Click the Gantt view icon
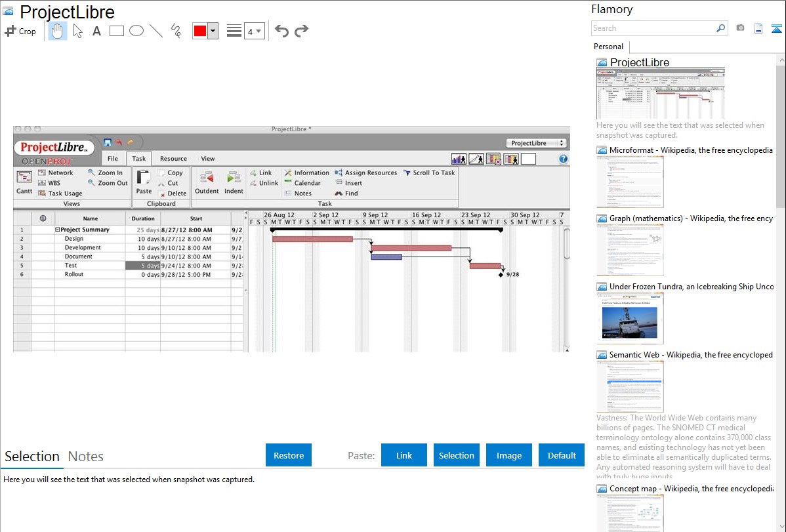Screen dimensions: 786x532 24,178
